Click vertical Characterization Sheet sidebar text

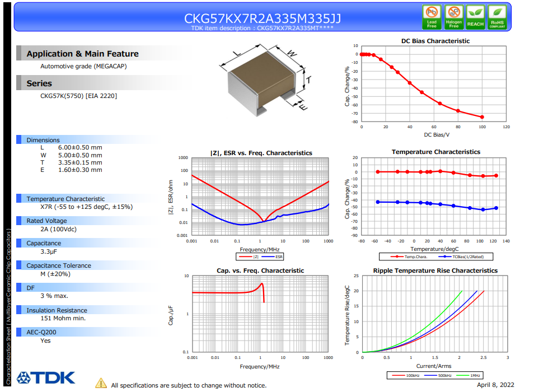pyautogui.click(x=8, y=306)
